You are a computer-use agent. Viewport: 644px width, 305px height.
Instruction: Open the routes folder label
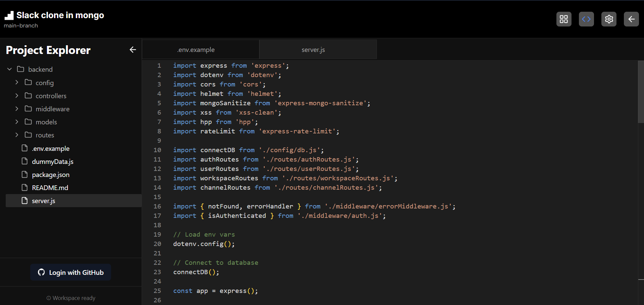point(45,135)
